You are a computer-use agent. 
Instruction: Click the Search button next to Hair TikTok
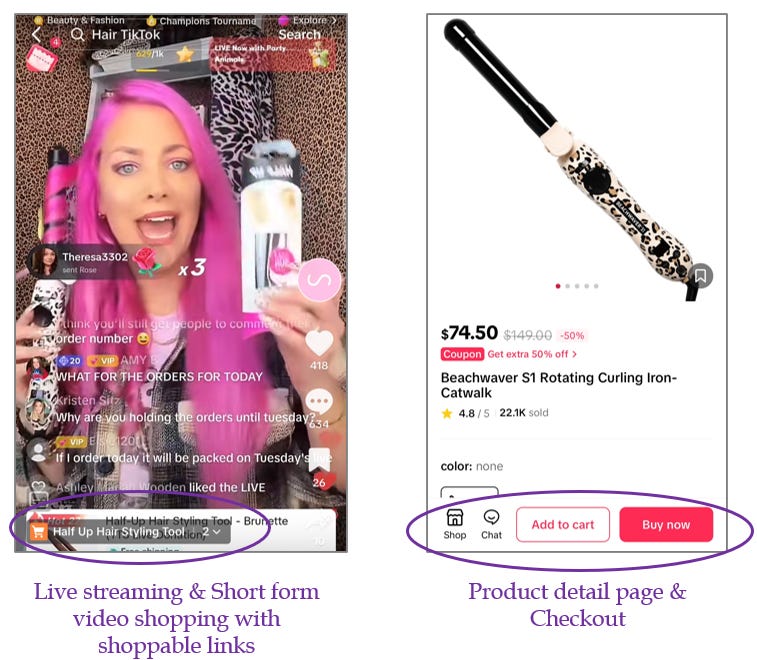(299, 35)
